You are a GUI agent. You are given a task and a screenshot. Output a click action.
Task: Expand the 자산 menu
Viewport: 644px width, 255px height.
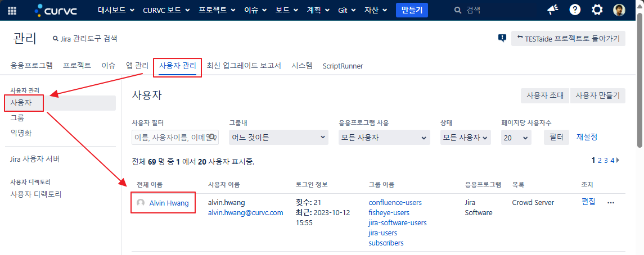pos(376,10)
